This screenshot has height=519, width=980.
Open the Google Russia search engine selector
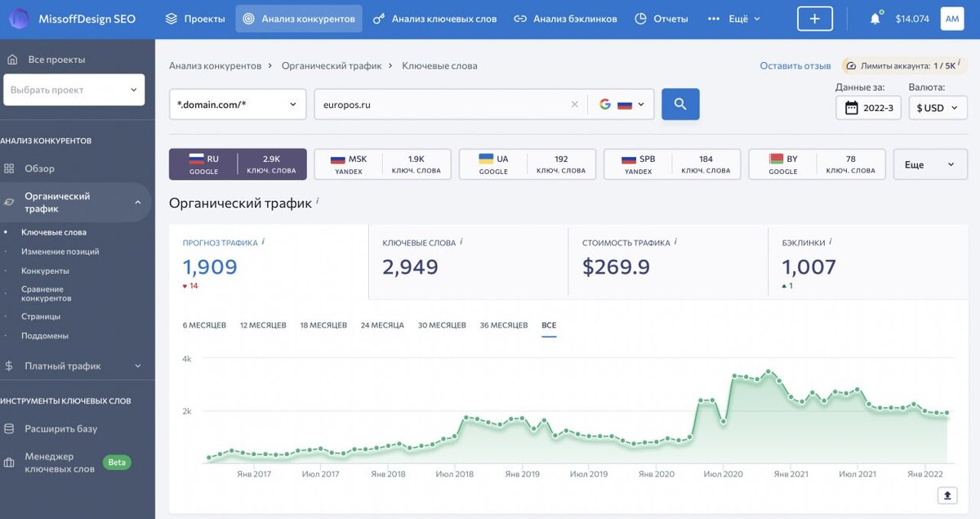coord(621,105)
